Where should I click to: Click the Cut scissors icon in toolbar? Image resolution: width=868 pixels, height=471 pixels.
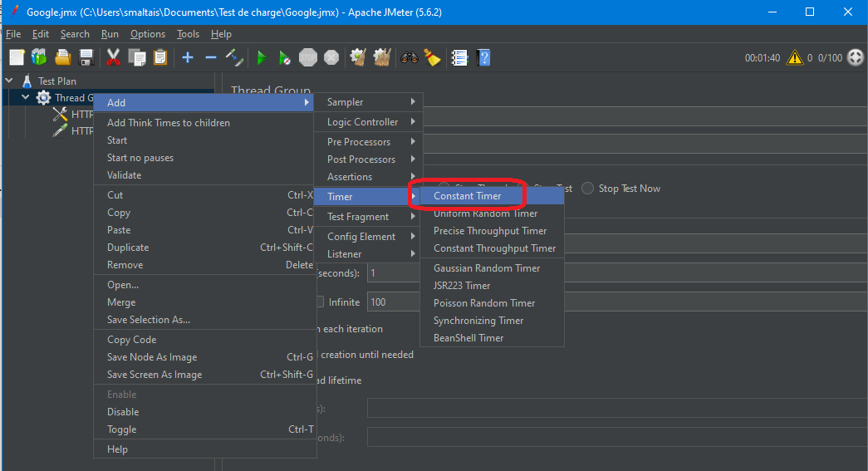coord(114,57)
